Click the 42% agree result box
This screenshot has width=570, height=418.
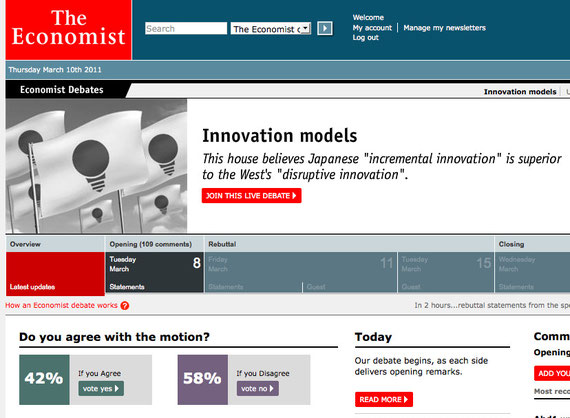pos(44,379)
